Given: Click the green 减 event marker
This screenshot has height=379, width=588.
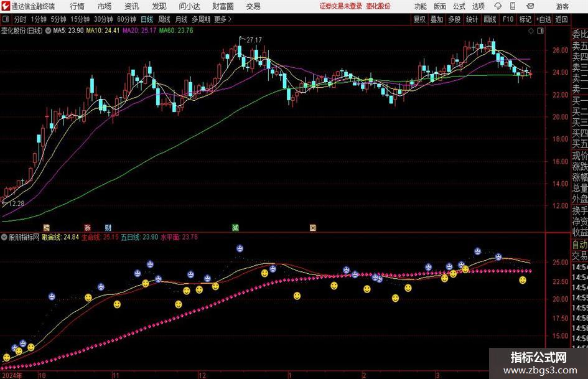Looking at the screenshot, I should 235,227.
